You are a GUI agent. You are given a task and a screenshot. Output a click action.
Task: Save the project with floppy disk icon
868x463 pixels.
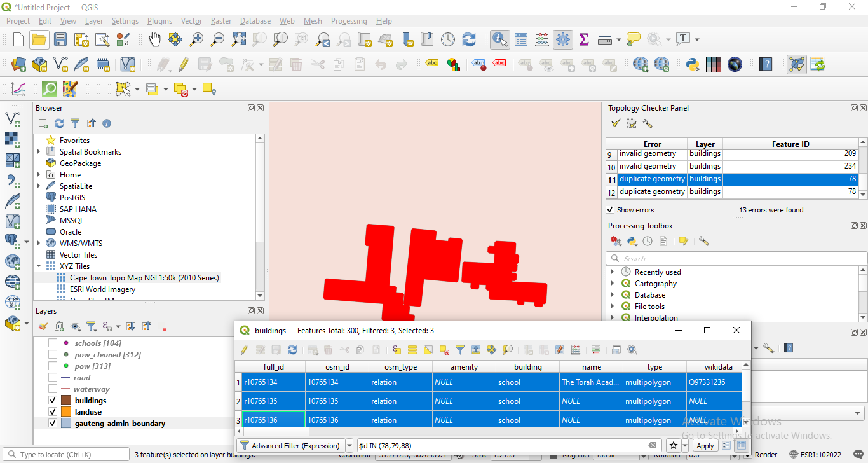pyautogui.click(x=60, y=39)
